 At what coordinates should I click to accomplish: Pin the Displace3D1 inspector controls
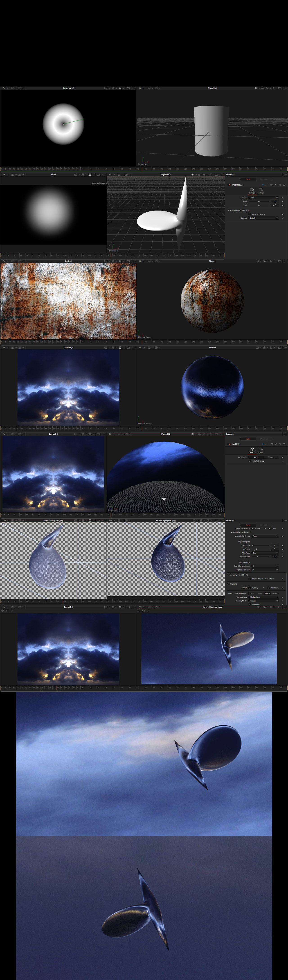click(275, 185)
